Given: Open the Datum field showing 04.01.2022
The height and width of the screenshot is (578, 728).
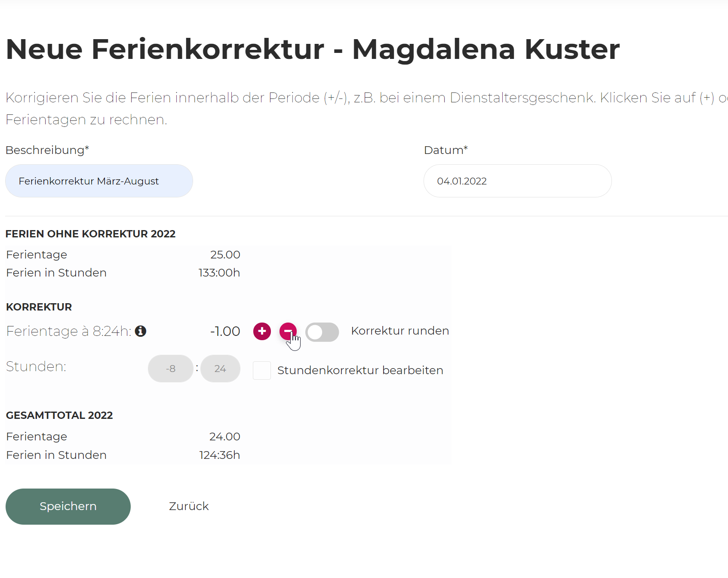Looking at the screenshot, I should pyautogui.click(x=517, y=181).
